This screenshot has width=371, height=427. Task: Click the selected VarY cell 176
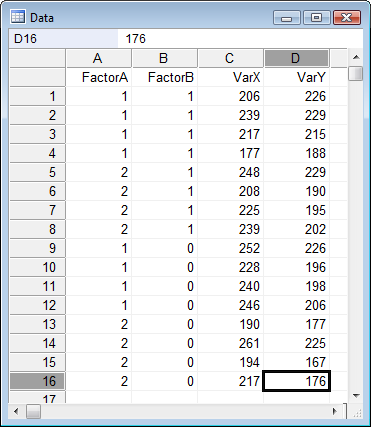point(297,381)
